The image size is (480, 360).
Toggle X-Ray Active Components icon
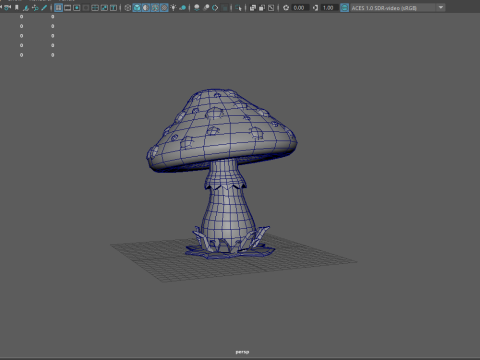coord(262,7)
